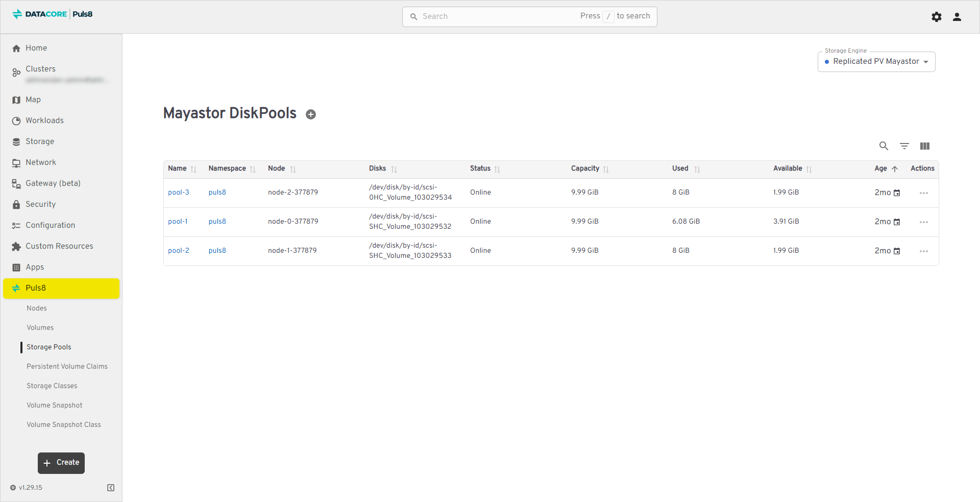This screenshot has width=980, height=502.
Task: Open the settings gear icon
Action: (936, 17)
